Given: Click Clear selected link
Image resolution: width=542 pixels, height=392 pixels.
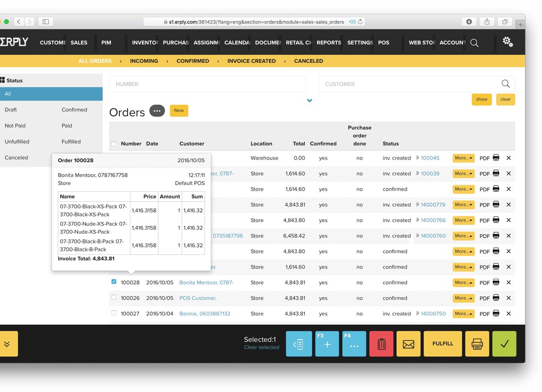Looking at the screenshot, I should (261, 347).
